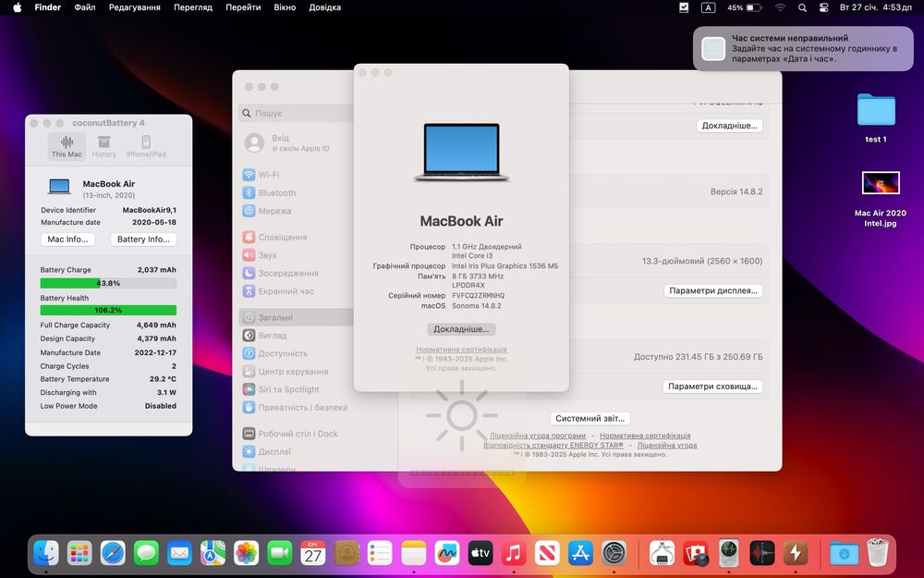This screenshot has width=924, height=578.
Task: Open Freeform from the Dock
Action: pos(446,553)
